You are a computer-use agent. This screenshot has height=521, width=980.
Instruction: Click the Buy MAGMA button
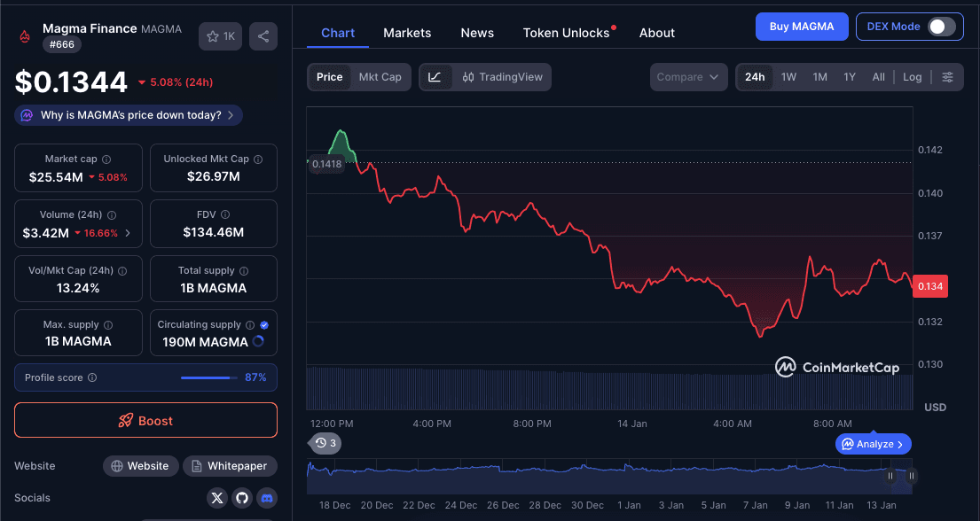click(x=802, y=27)
